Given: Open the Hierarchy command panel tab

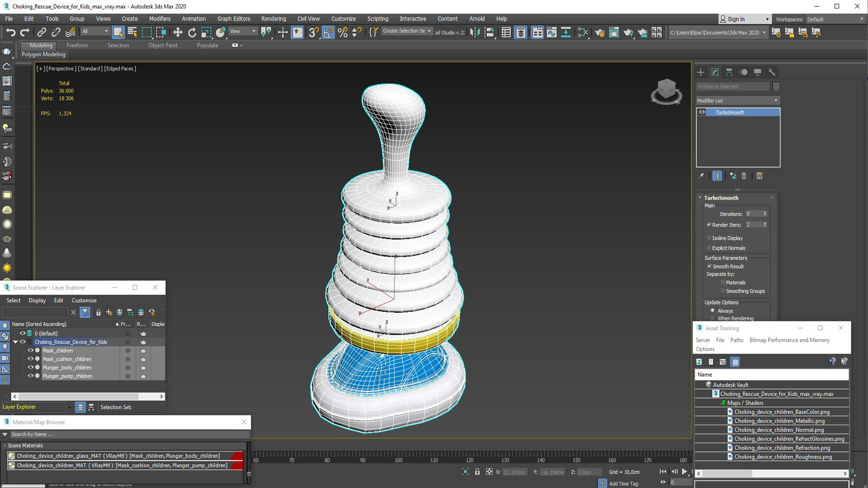Looking at the screenshot, I should 729,72.
